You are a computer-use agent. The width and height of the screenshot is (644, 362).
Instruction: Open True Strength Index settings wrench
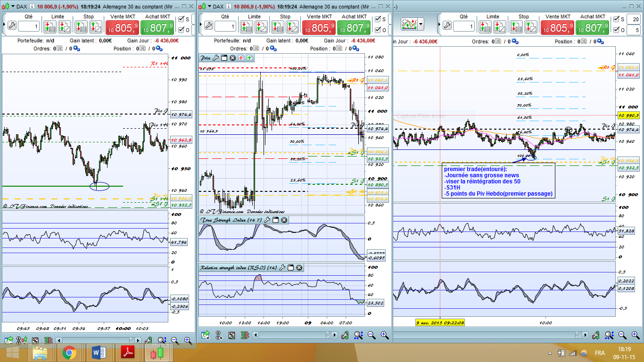tap(267, 220)
